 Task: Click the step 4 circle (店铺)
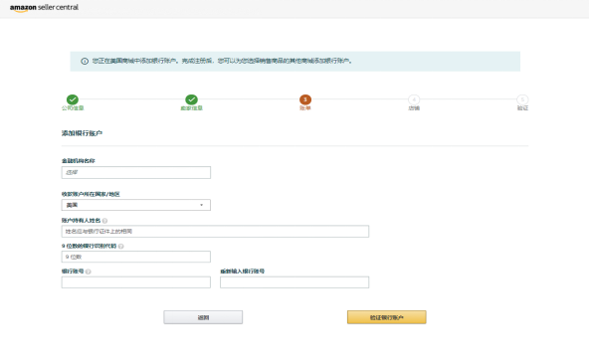[414, 99]
